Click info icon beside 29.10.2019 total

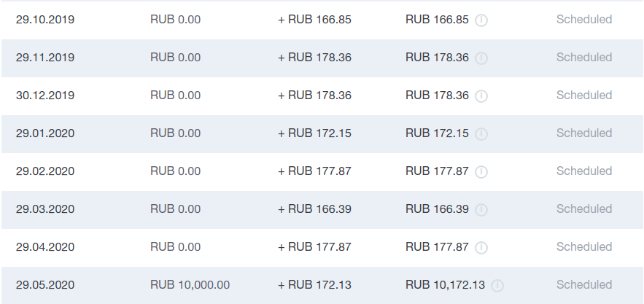(481, 20)
